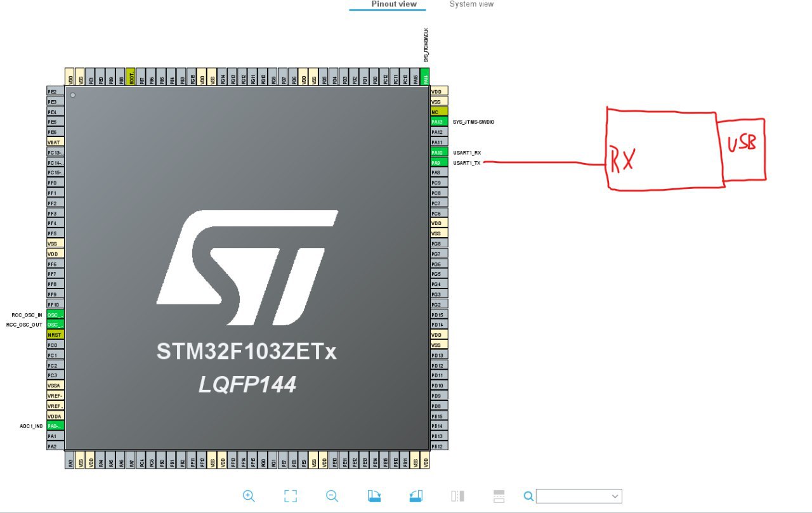Viewport: 812px width, 513px height.
Task: Select pin PF5
Action: pyautogui.click(x=56, y=233)
